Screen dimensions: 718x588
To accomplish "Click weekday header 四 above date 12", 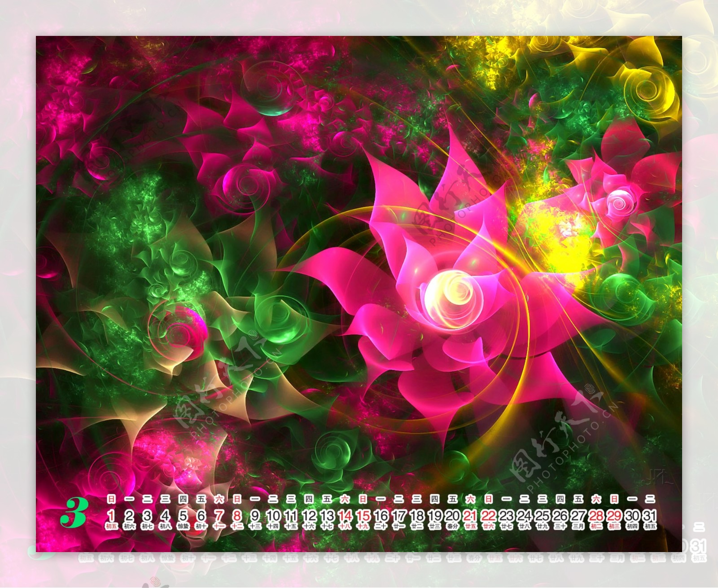I will click(309, 499).
